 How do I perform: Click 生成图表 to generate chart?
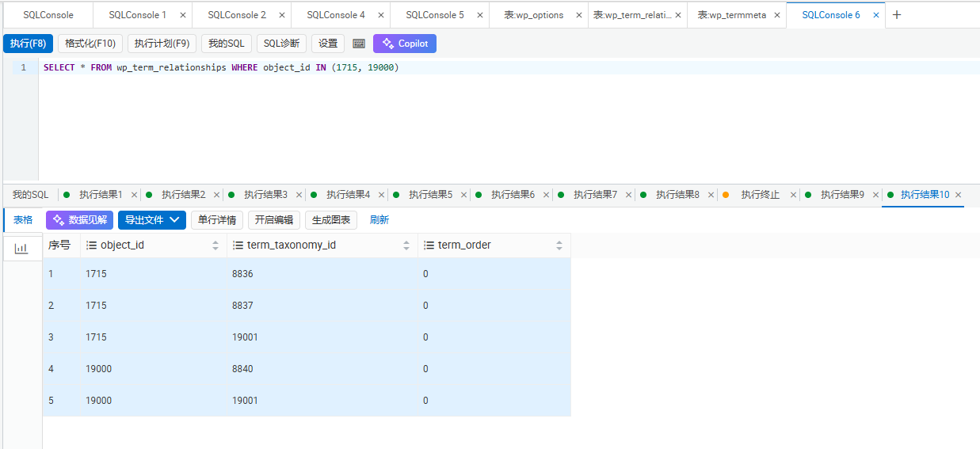coord(331,220)
